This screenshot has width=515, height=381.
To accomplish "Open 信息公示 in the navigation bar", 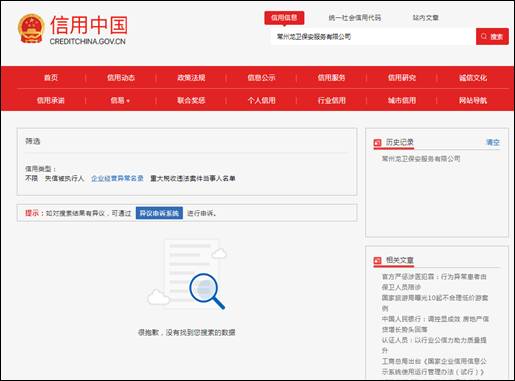I will pyautogui.click(x=261, y=78).
